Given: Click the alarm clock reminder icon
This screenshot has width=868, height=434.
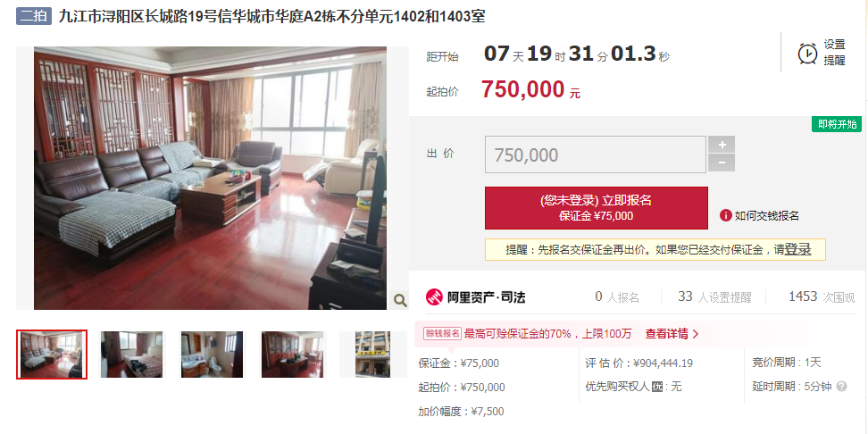Looking at the screenshot, I should [807, 54].
